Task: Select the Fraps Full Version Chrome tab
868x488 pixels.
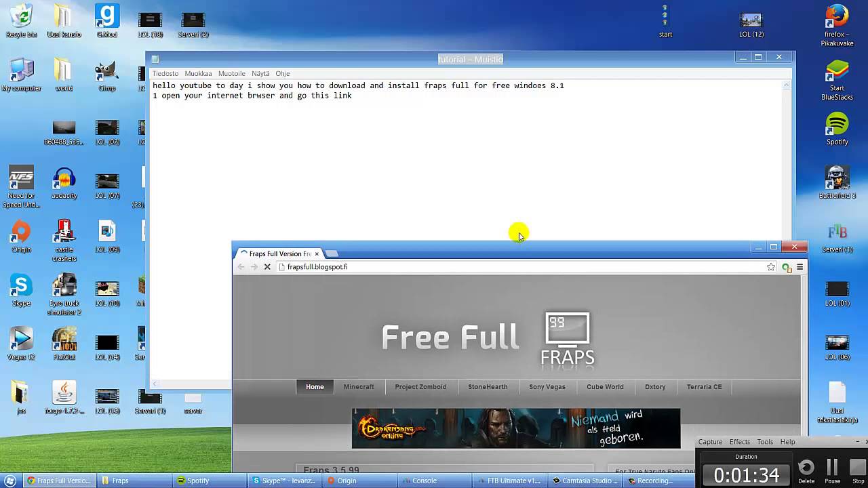Action: pyautogui.click(x=279, y=253)
